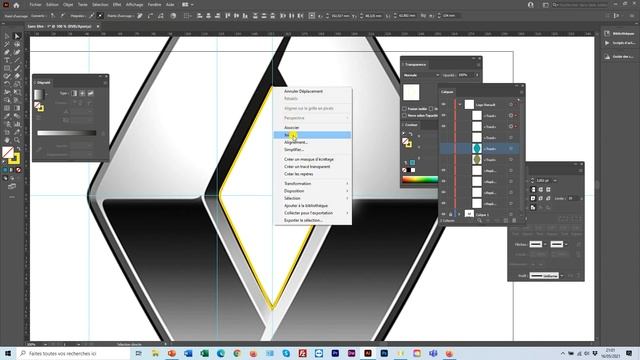Select the Gradient tool in the toolbox
Screen dimensions: 640x360
point(17,108)
